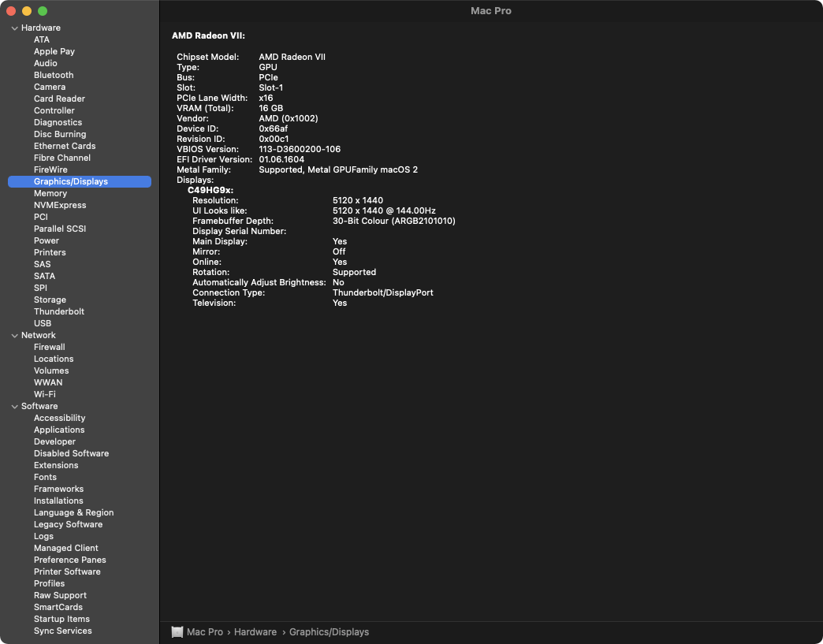Select Bluetooth in the Hardware list
Viewport: 823px width, 644px height.
(54, 75)
